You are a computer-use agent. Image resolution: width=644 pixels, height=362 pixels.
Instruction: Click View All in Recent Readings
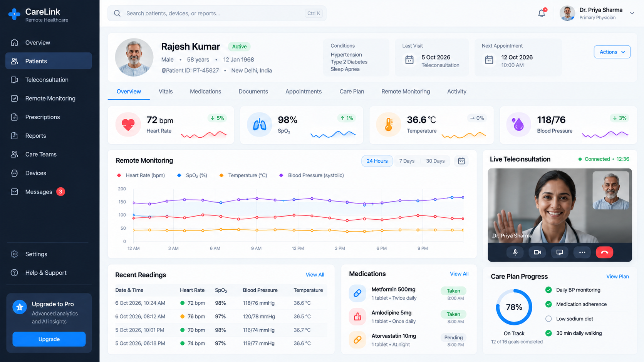(315, 275)
